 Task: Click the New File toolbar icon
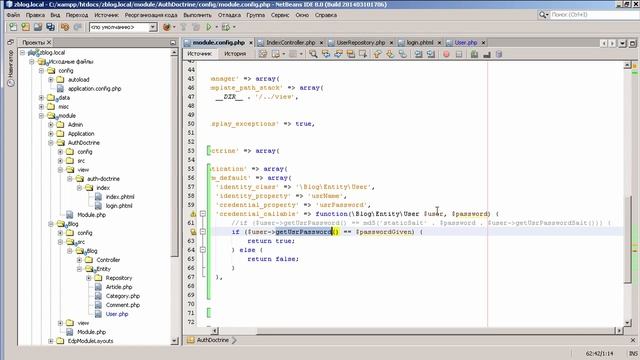13,27
